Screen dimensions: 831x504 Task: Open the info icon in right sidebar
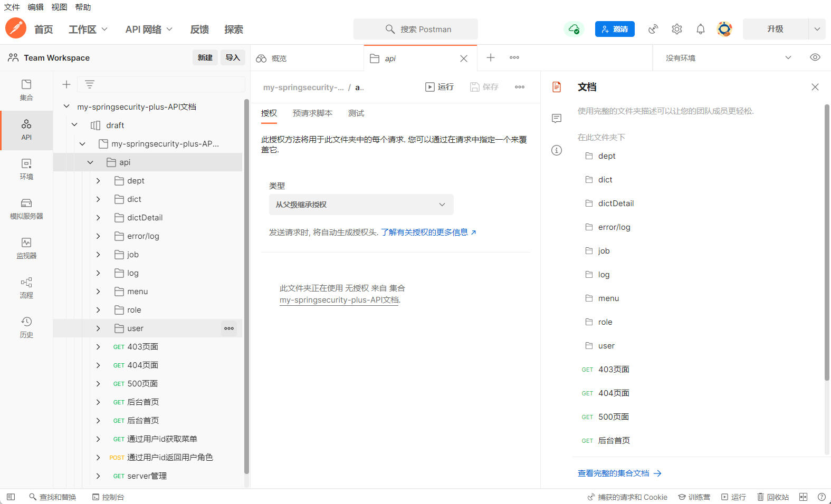557,150
